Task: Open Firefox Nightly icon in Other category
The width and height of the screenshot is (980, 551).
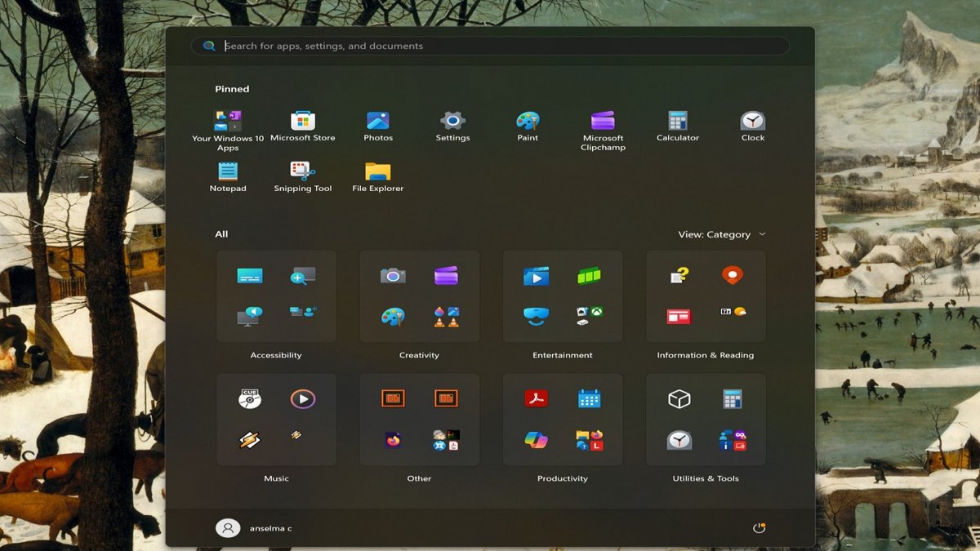Action: [393, 440]
